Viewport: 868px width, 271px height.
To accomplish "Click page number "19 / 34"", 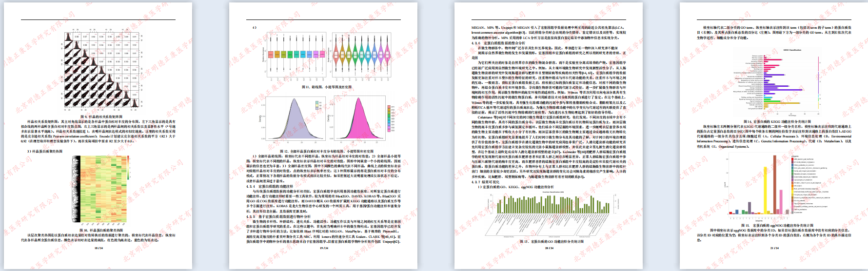I will 324,248.
